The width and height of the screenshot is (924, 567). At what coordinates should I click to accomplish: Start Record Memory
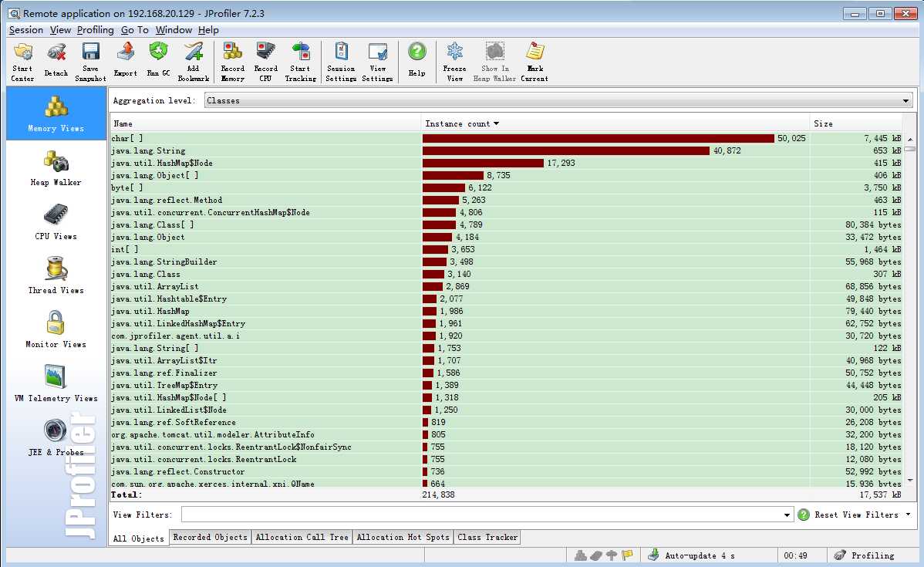click(232, 62)
